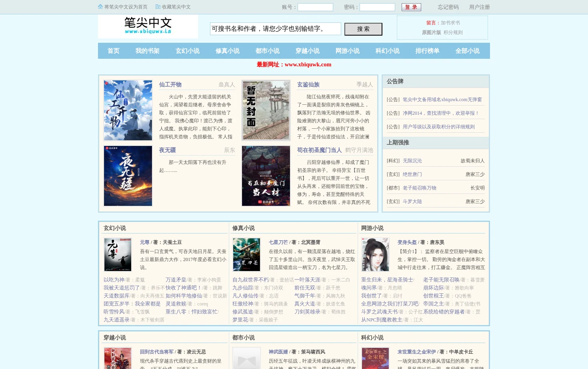Open the book 凡人修仙传
The width and height of the screenshot is (588, 369).
coord(245,296)
